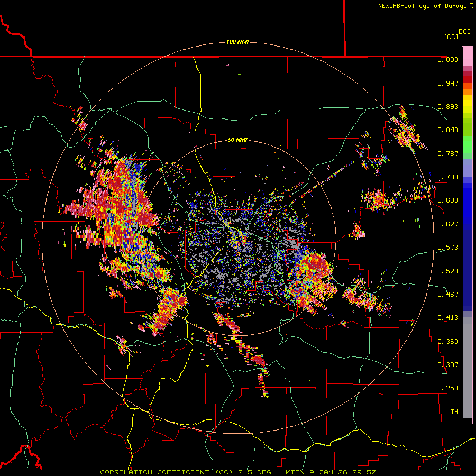Select the 0.627 legend value
The image size is (476, 476).
[x=448, y=224]
